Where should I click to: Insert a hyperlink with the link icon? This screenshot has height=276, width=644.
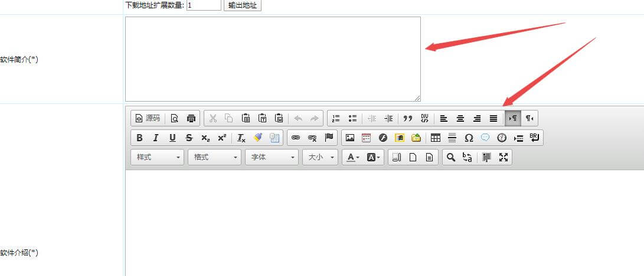click(x=296, y=138)
